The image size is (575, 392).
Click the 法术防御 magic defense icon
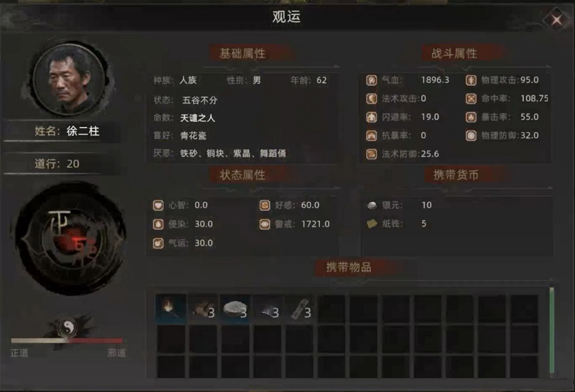371,154
